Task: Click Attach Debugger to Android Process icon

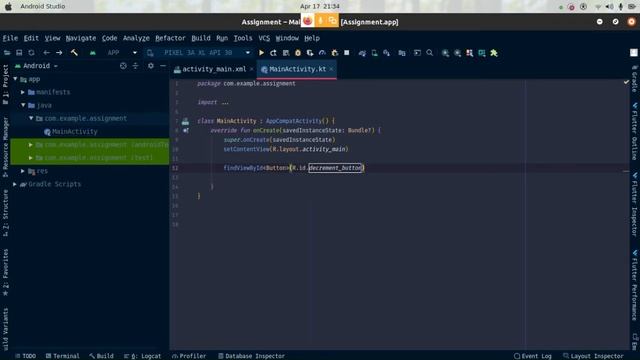Action: (x=335, y=53)
